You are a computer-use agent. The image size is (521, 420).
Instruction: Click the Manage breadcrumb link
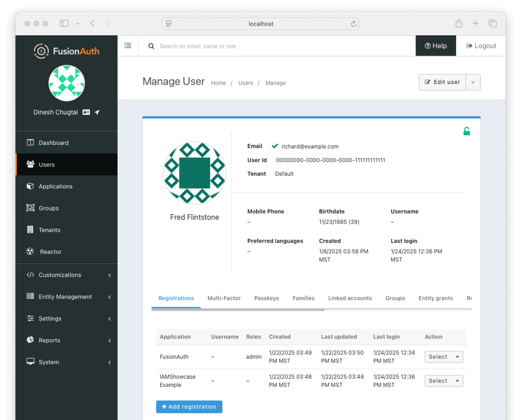coord(275,83)
